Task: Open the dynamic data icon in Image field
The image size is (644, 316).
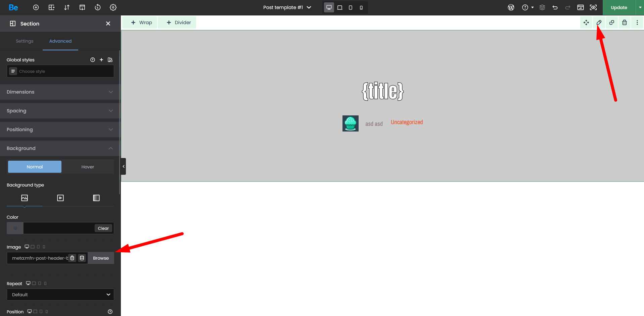Action: pos(82,258)
